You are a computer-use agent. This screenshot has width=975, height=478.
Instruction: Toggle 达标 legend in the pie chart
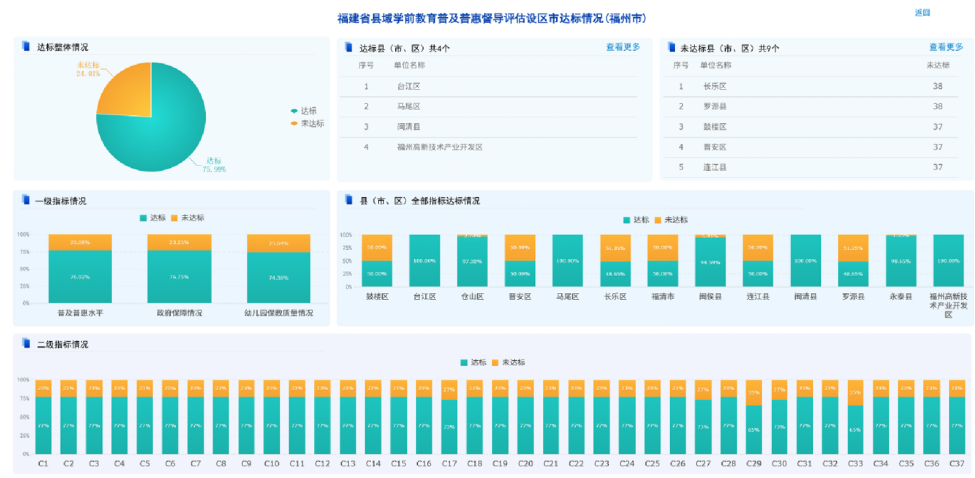coord(303,111)
